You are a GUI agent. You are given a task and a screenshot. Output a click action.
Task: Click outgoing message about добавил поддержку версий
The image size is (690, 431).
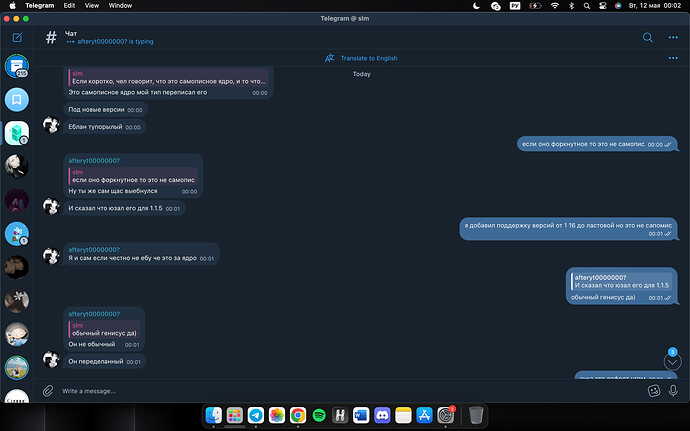click(x=568, y=229)
